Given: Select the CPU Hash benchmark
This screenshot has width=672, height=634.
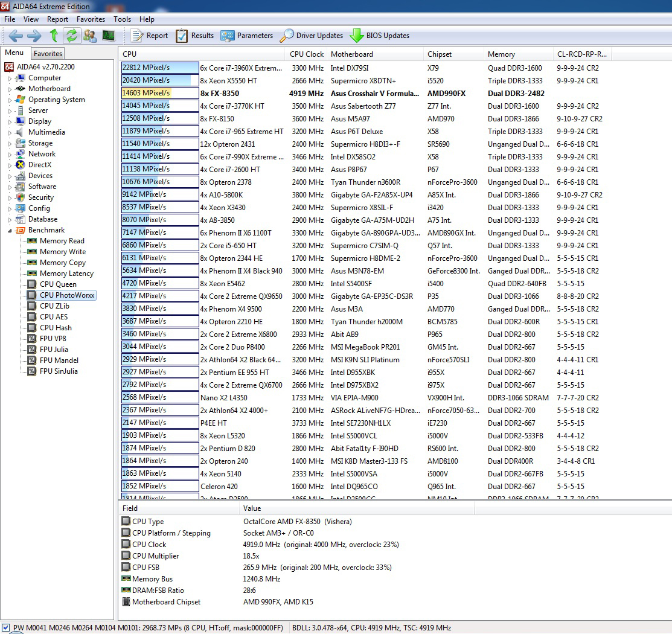Looking at the screenshot, I should pyautogui.click(x=50, y=327).
